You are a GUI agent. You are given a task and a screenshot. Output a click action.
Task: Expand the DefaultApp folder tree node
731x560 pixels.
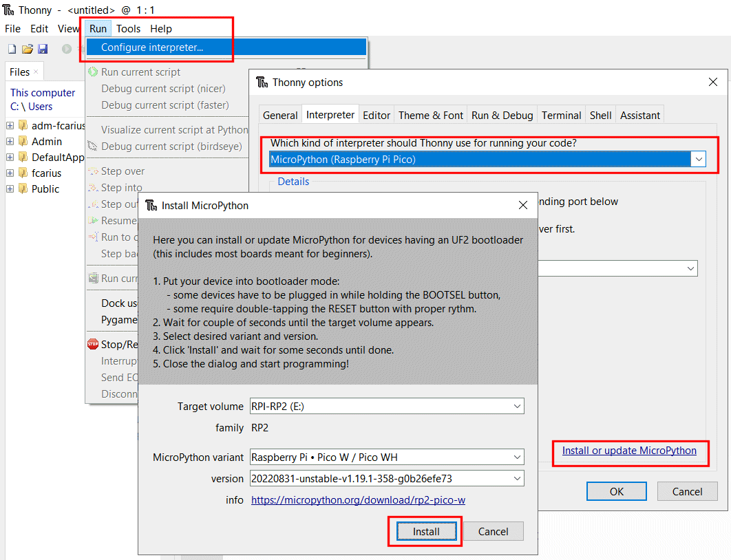(x=10, y=158)
